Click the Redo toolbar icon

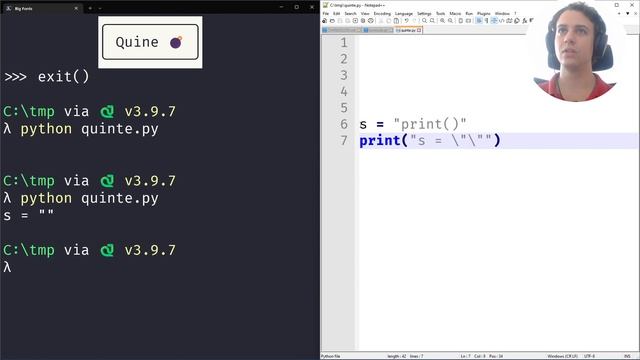point(415,21)
